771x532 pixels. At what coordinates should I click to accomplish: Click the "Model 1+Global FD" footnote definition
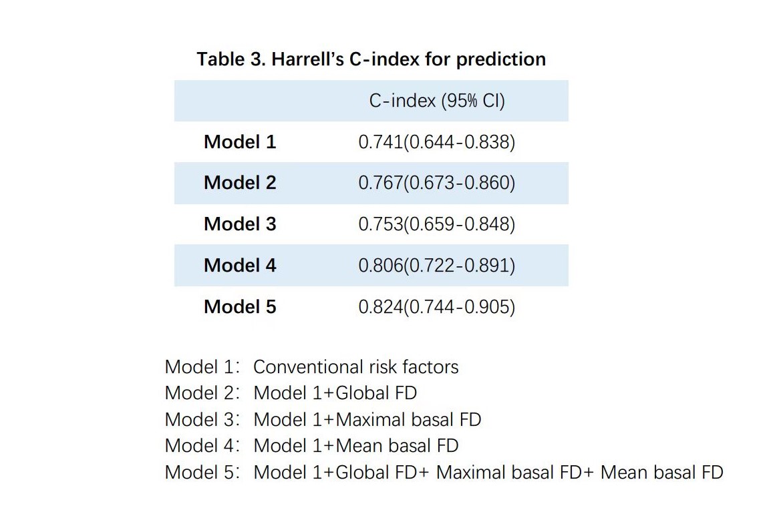(x=335, y=392)
